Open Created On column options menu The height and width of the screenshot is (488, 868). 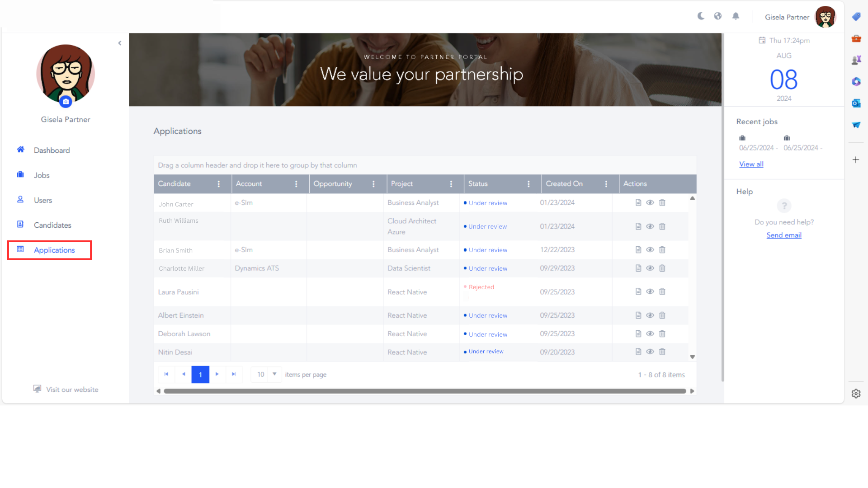(606, 184)
